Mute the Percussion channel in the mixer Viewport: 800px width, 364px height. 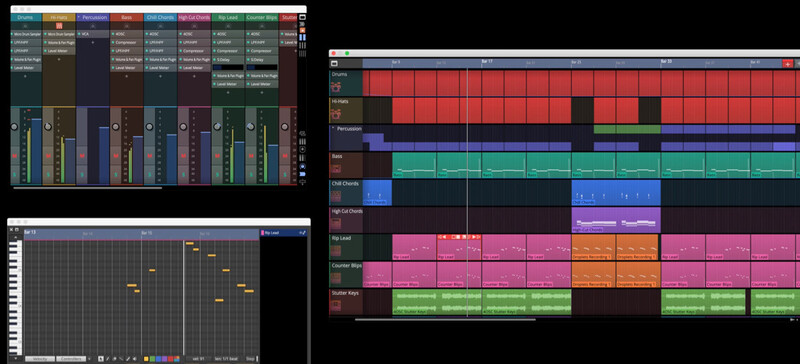82,156
